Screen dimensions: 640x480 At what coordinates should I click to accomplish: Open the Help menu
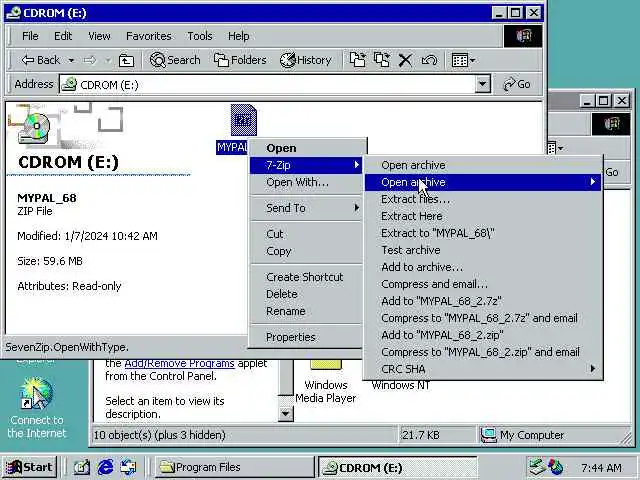point(238,36)
